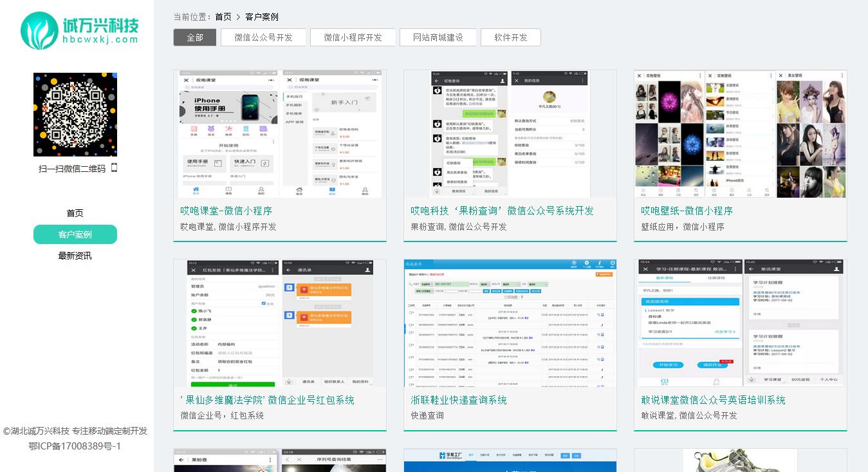Open the 哎咆壁纸 wallpaper thumbnail

pos(741,134)
